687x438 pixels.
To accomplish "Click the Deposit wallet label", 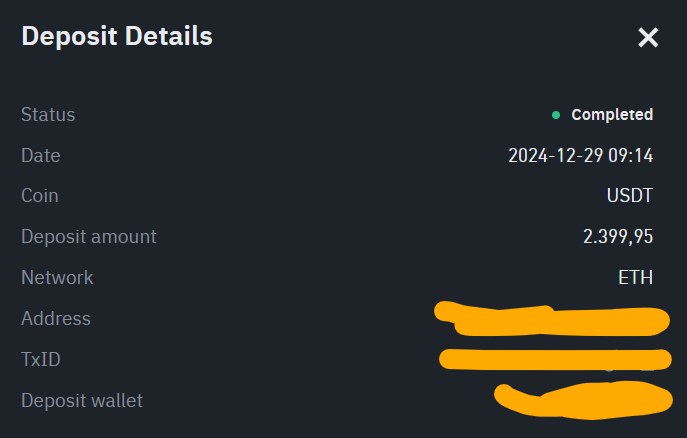I will pyautogui.click(x=82, y=401).
